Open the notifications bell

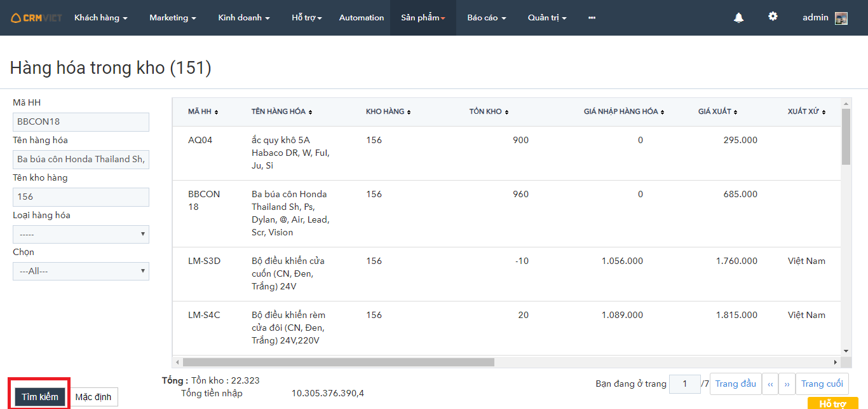(x=738, y=18)
